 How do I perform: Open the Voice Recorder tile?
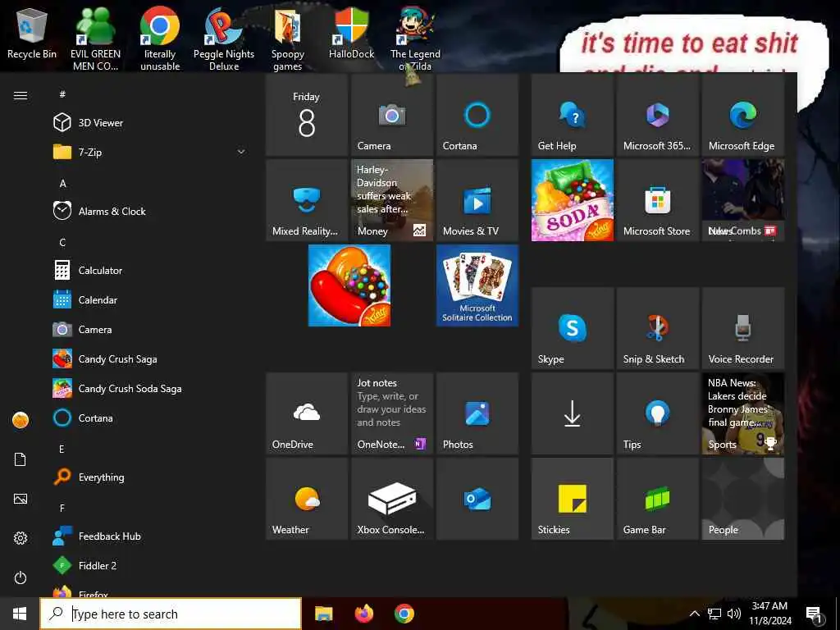coord(743,328)
